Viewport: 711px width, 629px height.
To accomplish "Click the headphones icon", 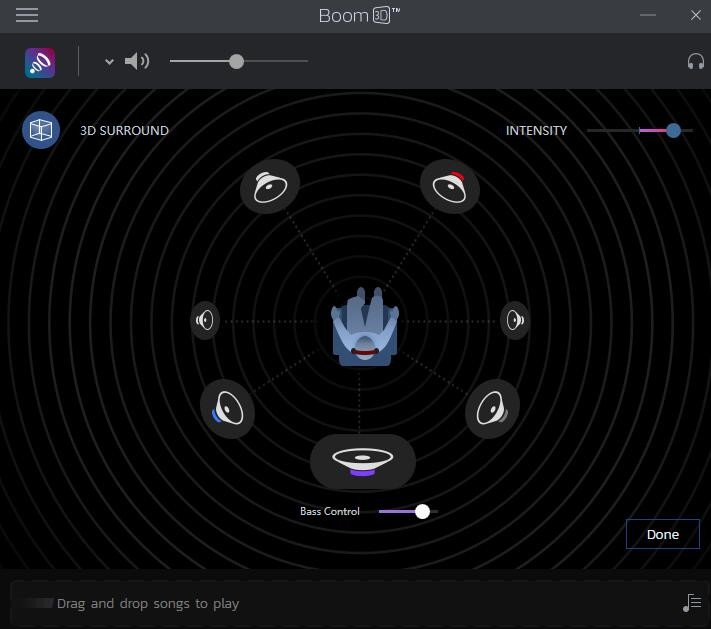I will 696,62.
